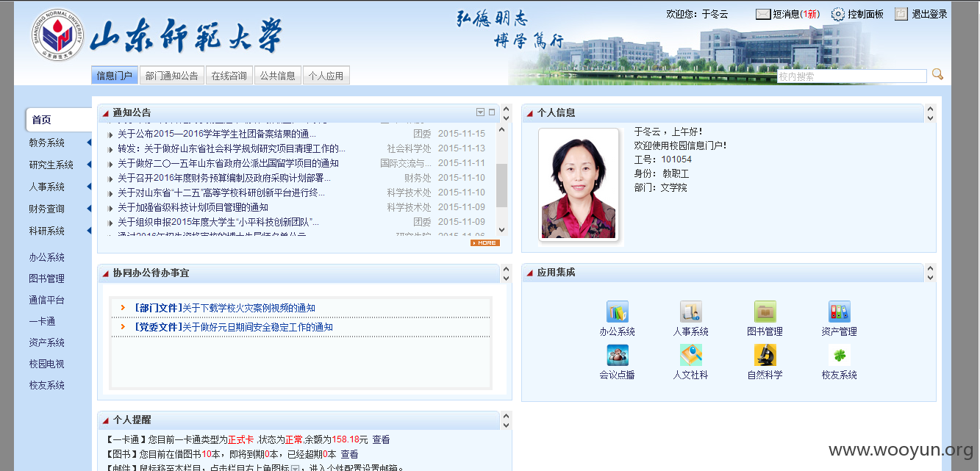Open the 图书管理 app icon
This screenshot has height=471, width=980.
tap(765, 312)
